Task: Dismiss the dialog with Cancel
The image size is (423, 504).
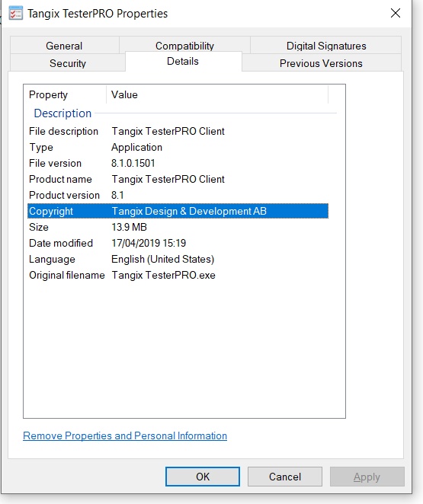Action: click(285, 477)
